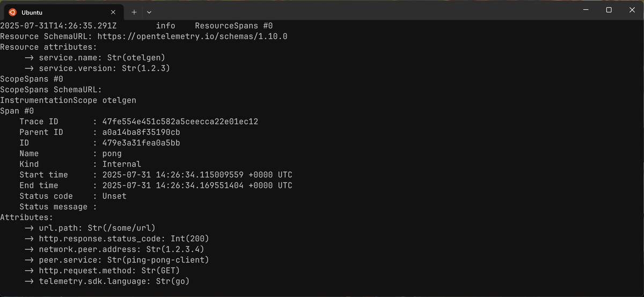644x297 pixels.
Task: Open a new terminal tab with plus icon
Action: tap(134, 12)
